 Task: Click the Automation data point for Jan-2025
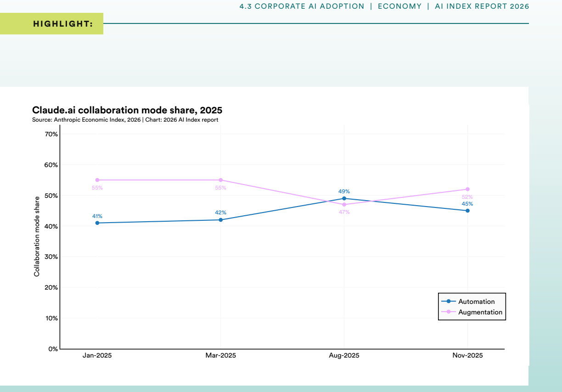point(97,223)
